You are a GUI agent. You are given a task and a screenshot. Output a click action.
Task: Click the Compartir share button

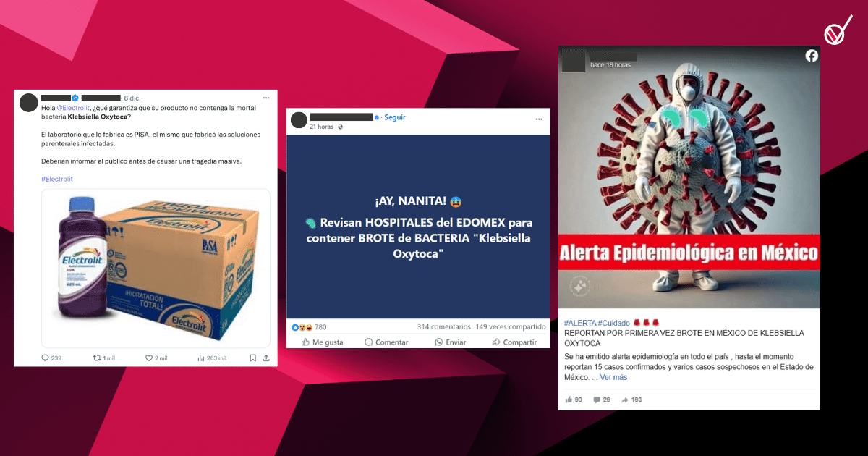(x=514, y=342)
